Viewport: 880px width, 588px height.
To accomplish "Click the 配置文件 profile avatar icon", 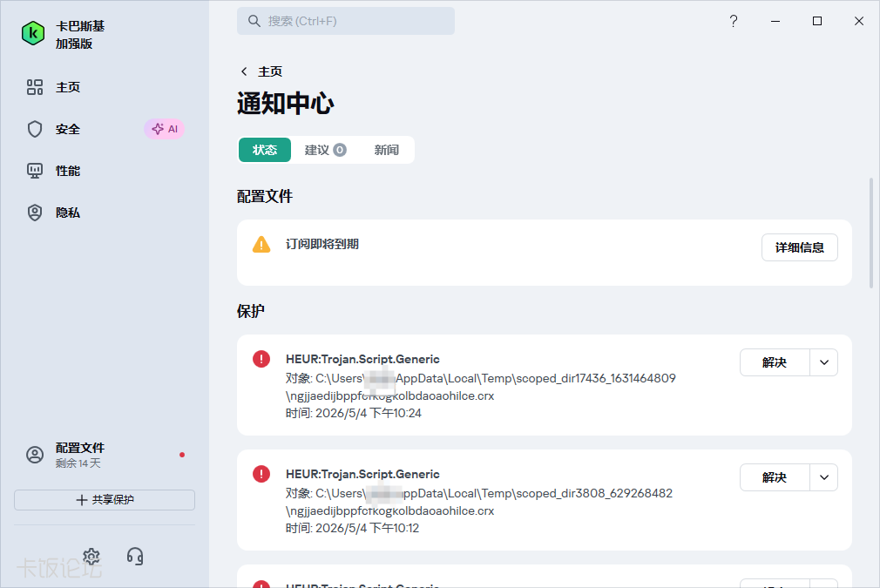I will click(x=35, y=455).
